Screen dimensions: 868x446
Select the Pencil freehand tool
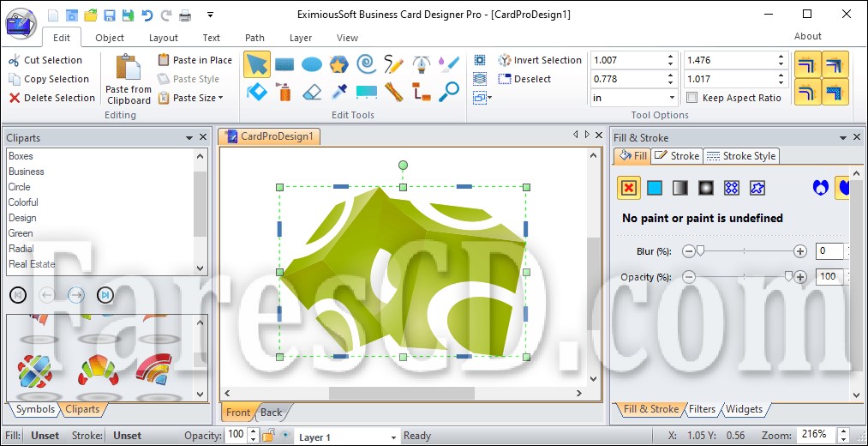(393, 65)
